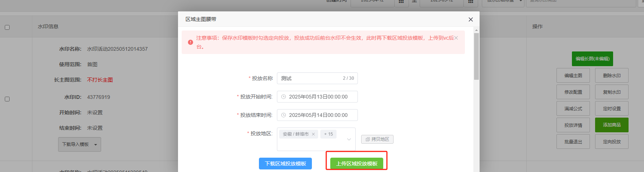Expand the 投放地区 region dropdown

(x=349, y=139)
